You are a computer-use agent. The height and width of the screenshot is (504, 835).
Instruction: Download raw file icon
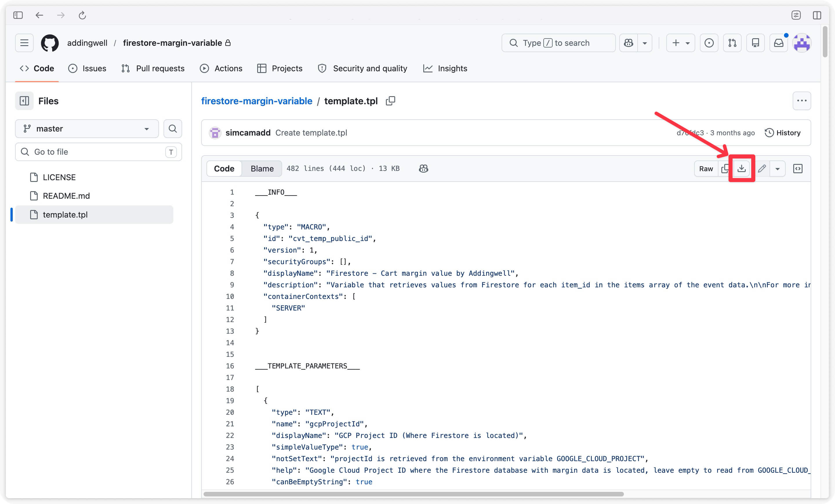(x=741, y=169)
